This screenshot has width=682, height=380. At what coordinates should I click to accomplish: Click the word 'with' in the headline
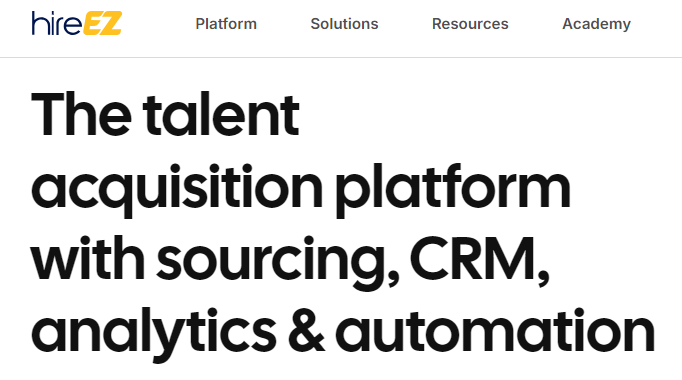point(88,259)
